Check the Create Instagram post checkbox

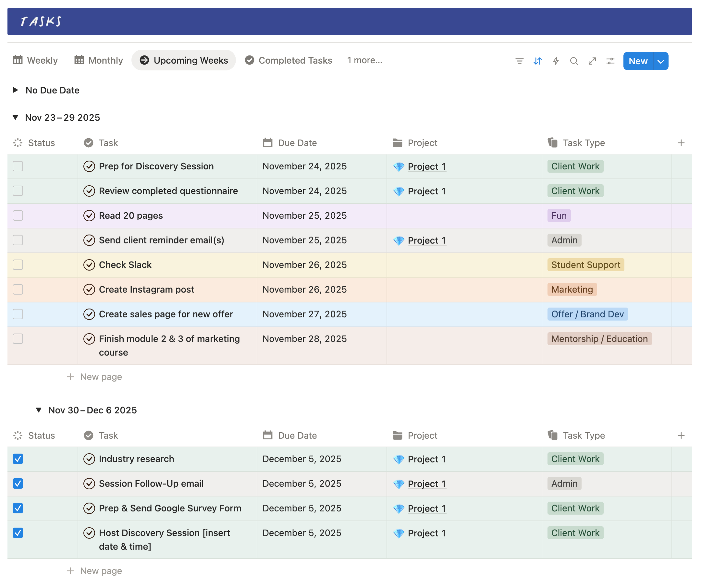click(x=18, y=290)
